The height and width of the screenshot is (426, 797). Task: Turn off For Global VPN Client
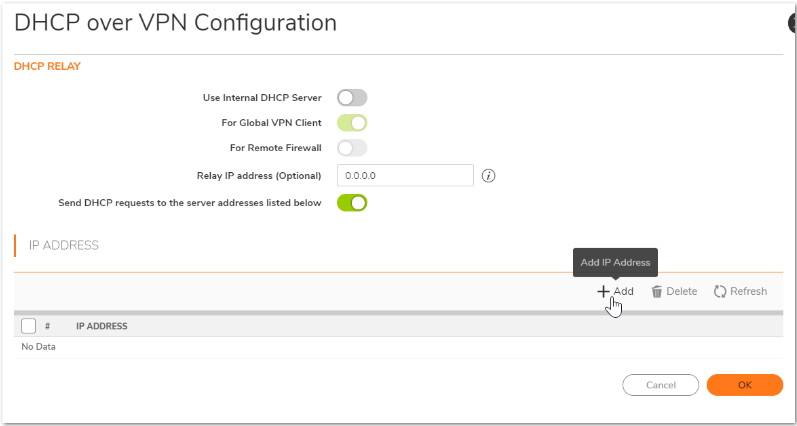click(352, 123)
